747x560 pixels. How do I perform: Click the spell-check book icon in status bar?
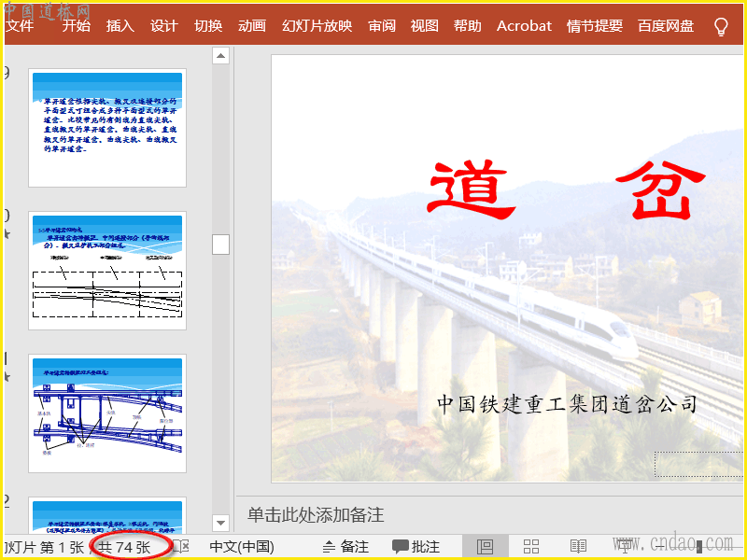181,546
